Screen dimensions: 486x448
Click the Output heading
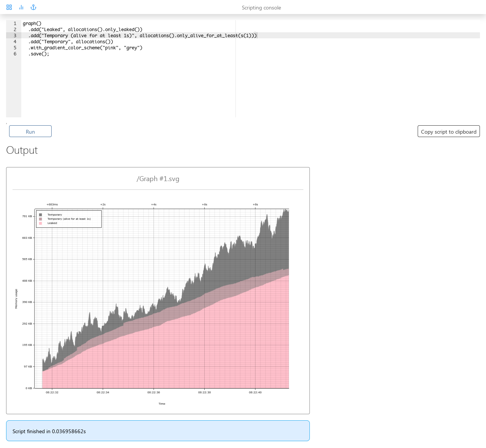click(22, 150)
